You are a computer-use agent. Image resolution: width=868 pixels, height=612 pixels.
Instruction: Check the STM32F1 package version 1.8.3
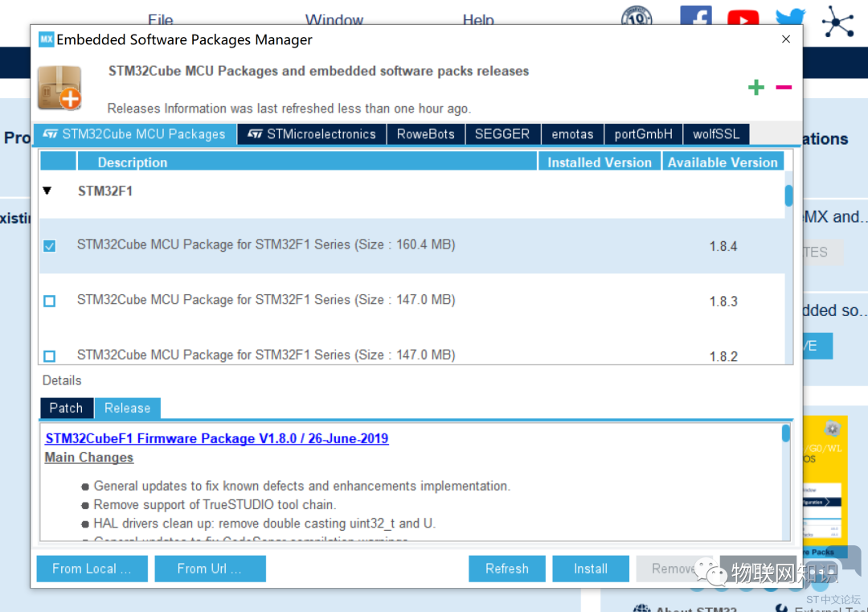pos(49,301)
